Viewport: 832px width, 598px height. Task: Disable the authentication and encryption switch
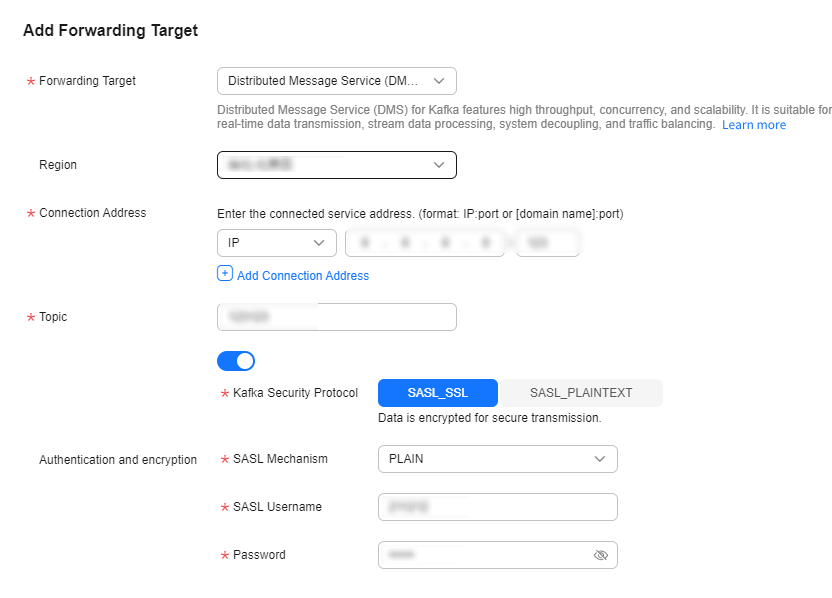tap(236, 361)
